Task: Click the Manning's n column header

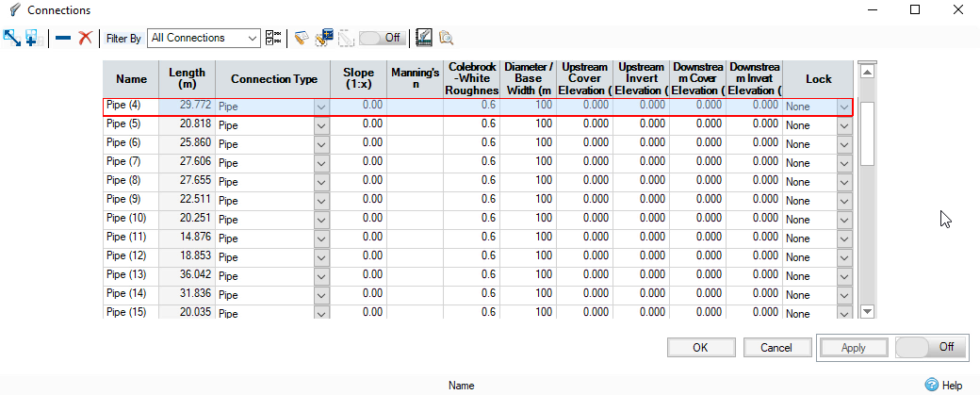Action: pos(415,79)
